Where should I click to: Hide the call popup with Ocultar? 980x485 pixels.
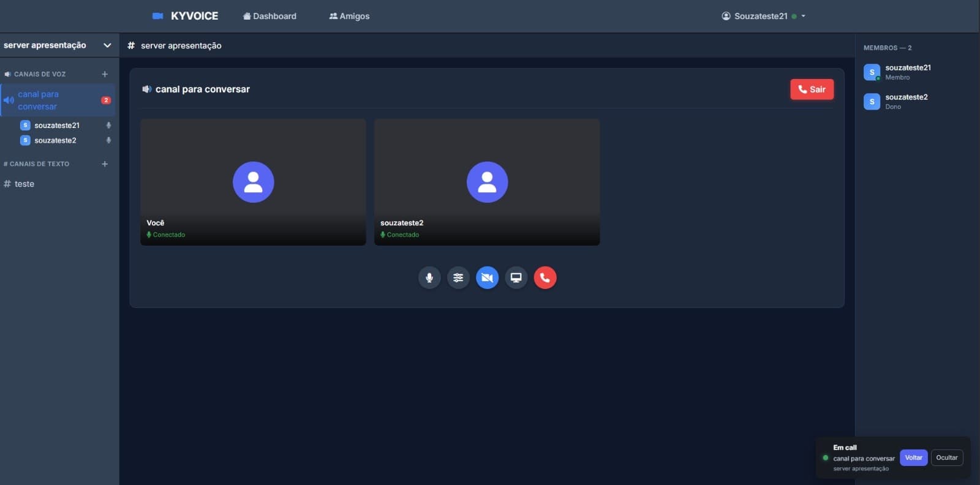(946, 457)
